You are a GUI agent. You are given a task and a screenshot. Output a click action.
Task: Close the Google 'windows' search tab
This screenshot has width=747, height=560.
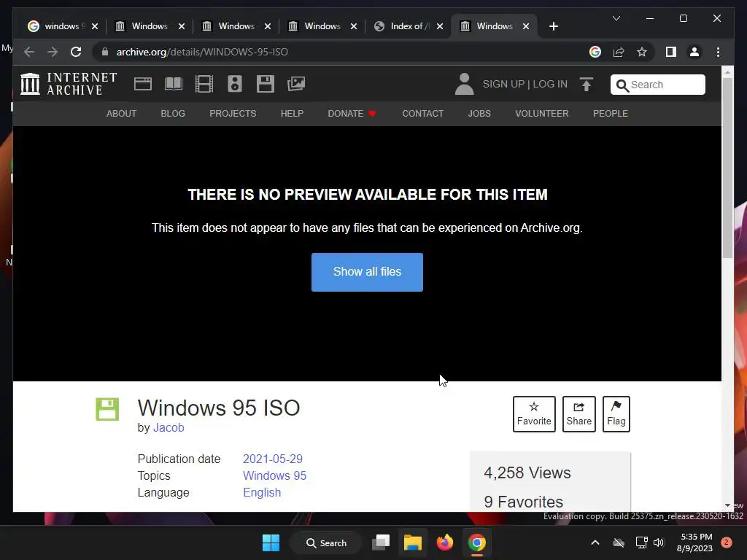coord(95,26)
